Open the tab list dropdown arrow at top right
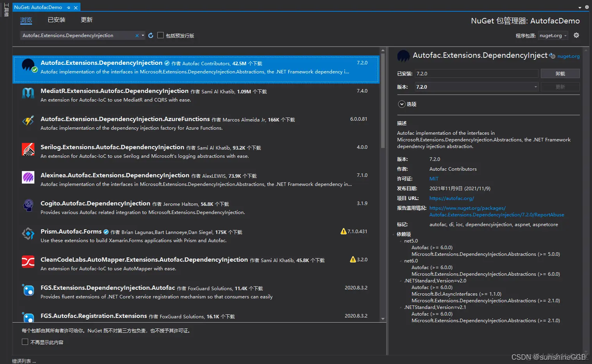592x364 pixels. coord(580,7)
